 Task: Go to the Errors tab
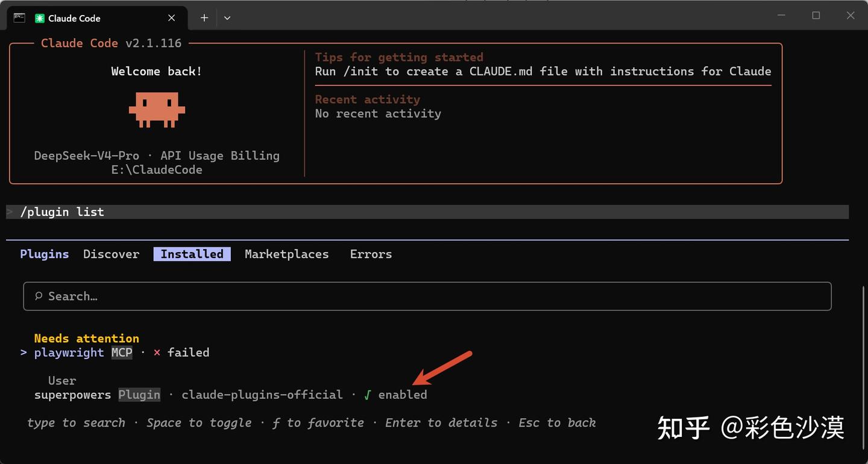(x=371, y=254)
